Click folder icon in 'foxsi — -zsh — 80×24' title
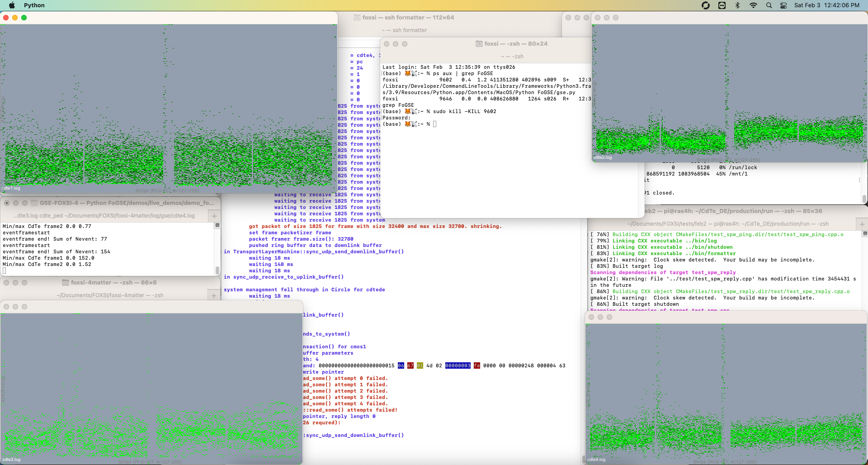The image size is (868, 465). point(479,44)
